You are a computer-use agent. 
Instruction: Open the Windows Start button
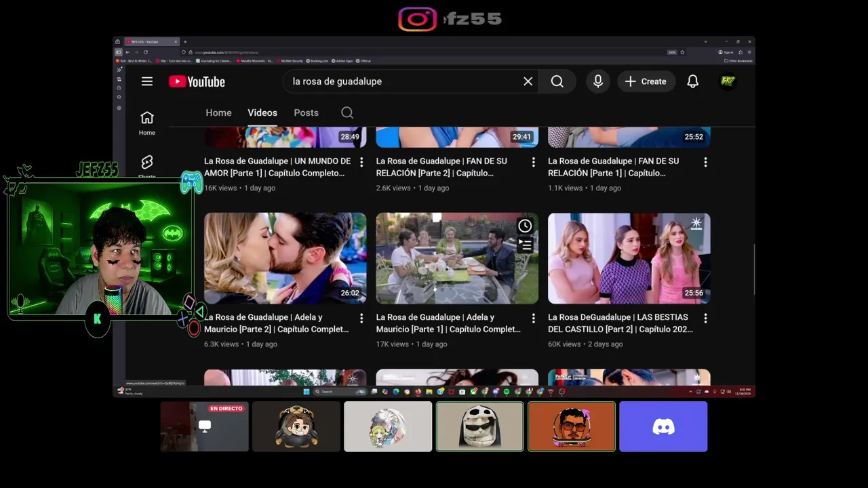pos(307,391)
